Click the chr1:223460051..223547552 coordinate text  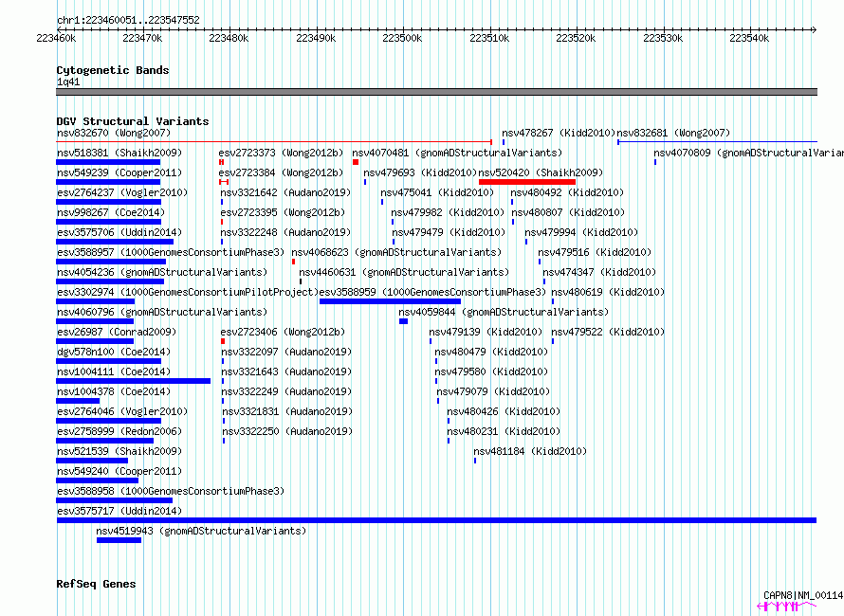128,20
